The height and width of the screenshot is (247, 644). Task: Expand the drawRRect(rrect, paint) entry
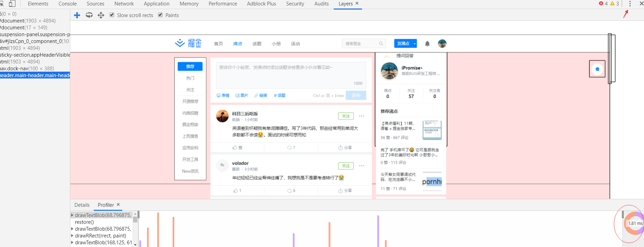click(x=72, y=236)
